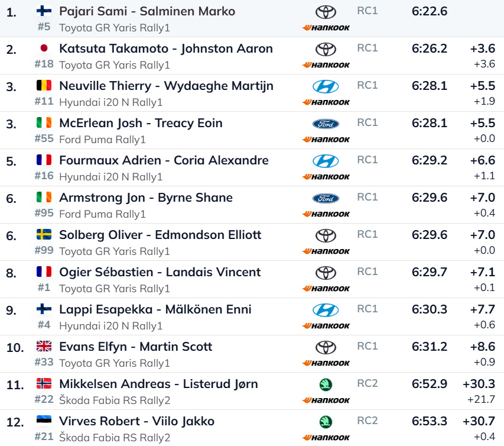Open Ogier Sébastien - Landais Vincent entry
504x446 pixels.
(160, 272)
